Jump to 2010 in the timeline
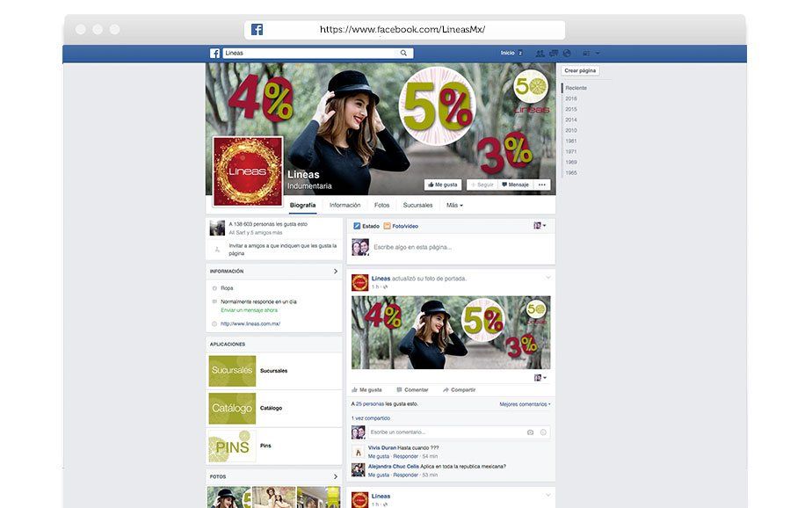This screenshot has height=508, width=812. 571,130
